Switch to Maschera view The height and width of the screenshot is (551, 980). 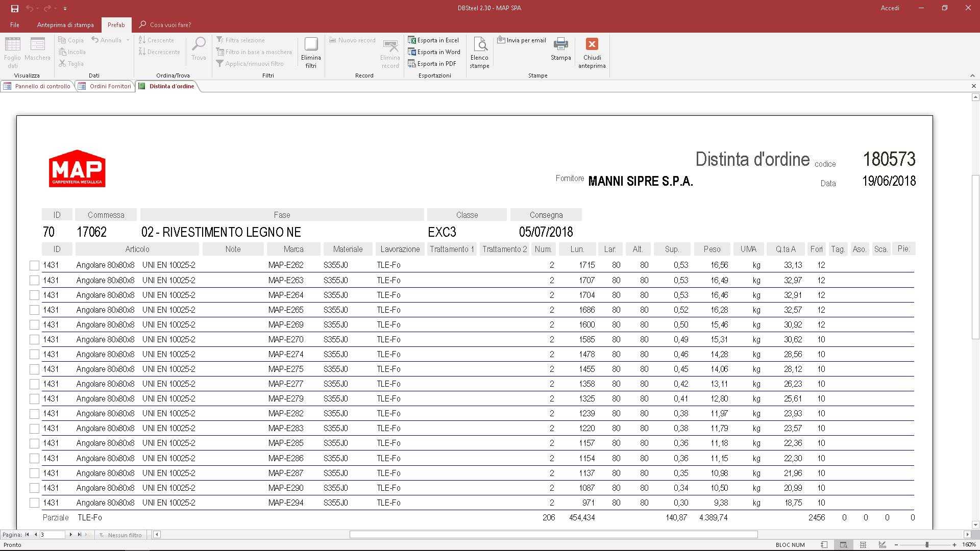(37, 49)
